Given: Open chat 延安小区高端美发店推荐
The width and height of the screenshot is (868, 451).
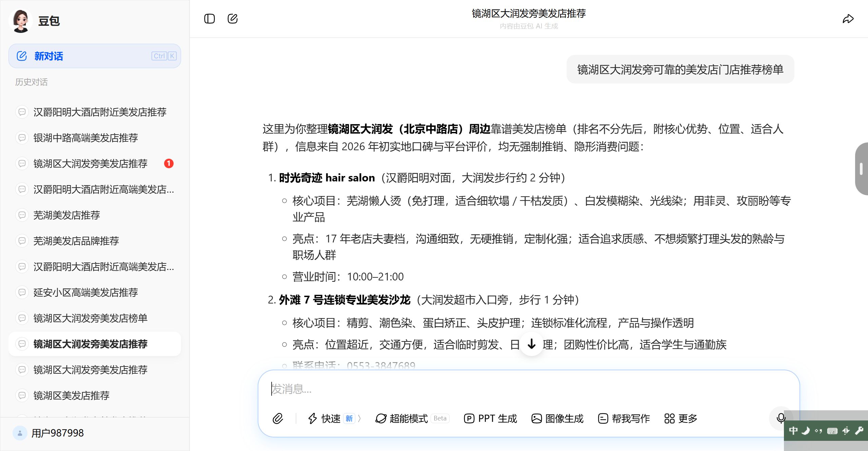Looking at the screenshot, I should pyautogui.click(x=95, y=292).
